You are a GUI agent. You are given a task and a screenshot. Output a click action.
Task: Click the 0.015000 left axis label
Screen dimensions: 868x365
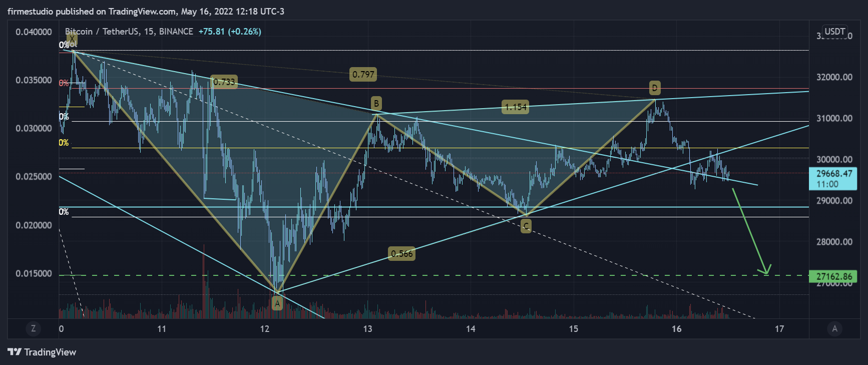point(34,274)
